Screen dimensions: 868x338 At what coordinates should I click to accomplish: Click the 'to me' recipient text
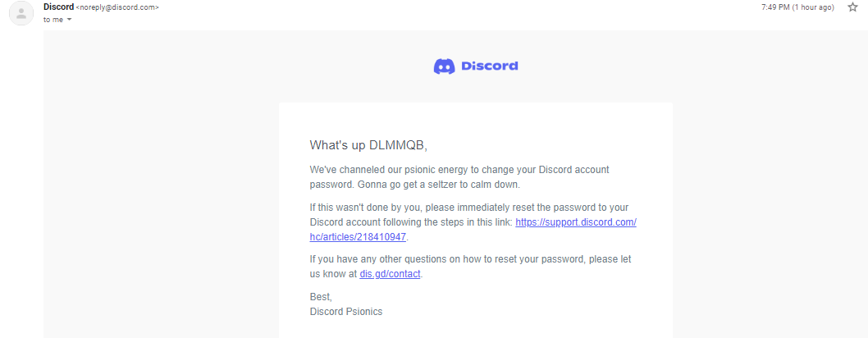coord(53,20)
